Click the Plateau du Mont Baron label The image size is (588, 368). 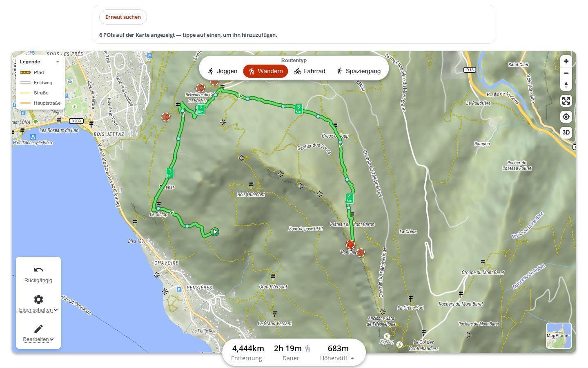pos(352,224)
